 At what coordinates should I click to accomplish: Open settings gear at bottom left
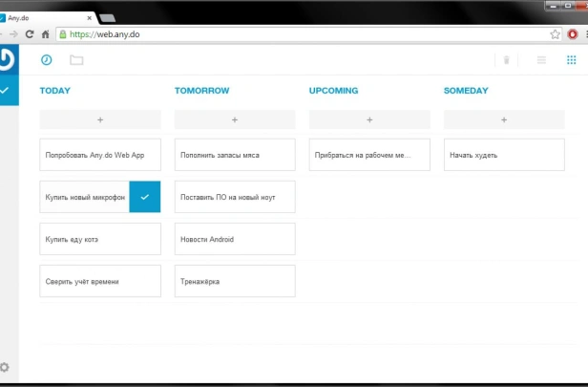5,367
